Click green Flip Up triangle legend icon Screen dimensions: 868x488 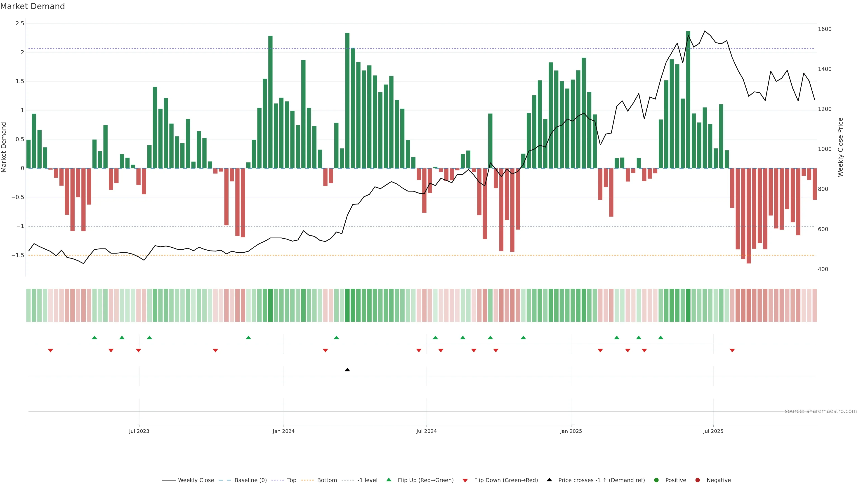tap(389, 480)
